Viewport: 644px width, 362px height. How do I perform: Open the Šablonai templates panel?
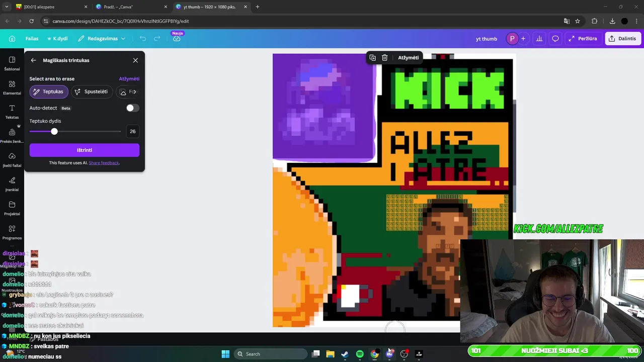12,63
